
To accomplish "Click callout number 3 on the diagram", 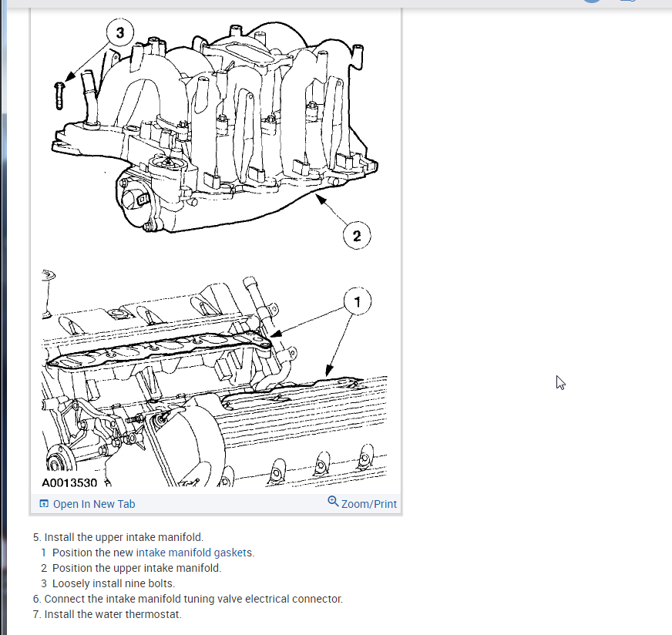I will pos(120,32).
